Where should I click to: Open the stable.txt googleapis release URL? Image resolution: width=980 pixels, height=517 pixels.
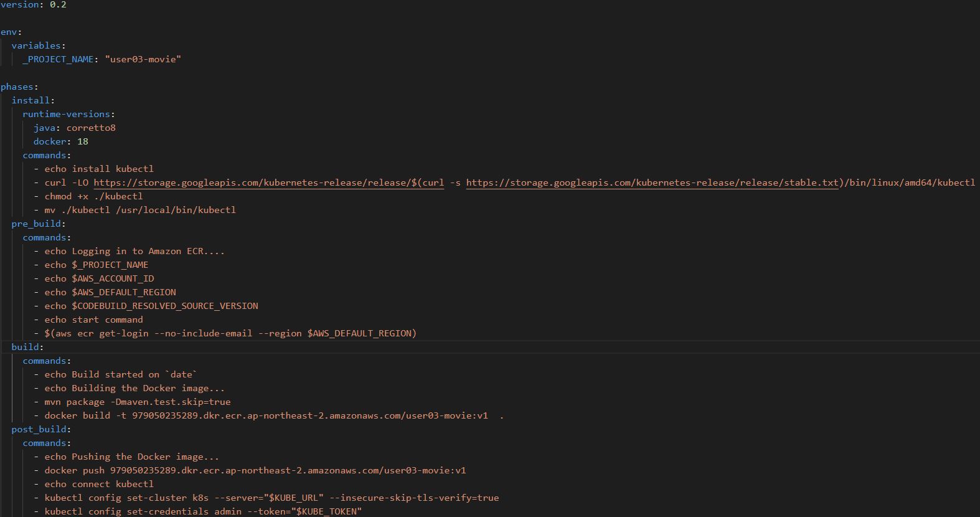pos(653,183)
